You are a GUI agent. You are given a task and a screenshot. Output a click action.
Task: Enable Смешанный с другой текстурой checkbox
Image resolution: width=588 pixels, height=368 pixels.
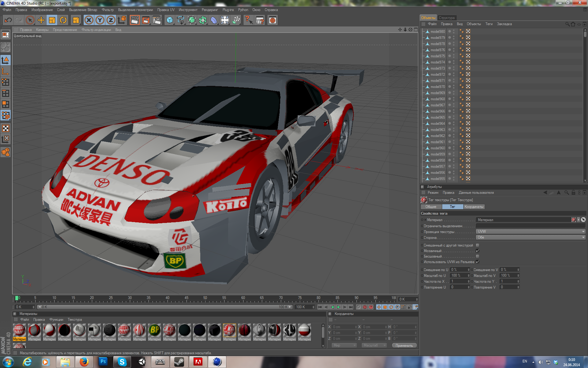tap(477, 245)
